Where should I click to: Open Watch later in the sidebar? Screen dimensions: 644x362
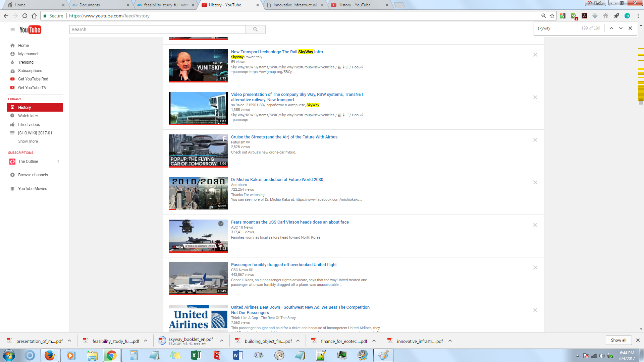tap(28, 116)
